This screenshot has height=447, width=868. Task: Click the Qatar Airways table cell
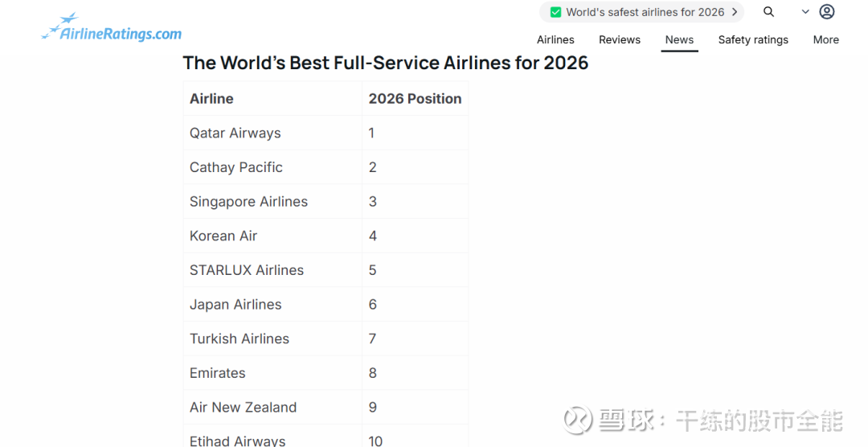point(235,133)
